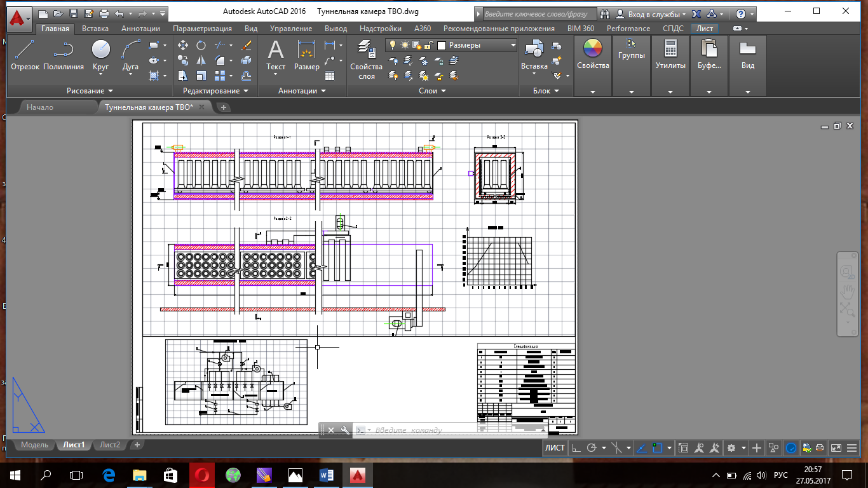Click the keyword search box

pos(539,14)
